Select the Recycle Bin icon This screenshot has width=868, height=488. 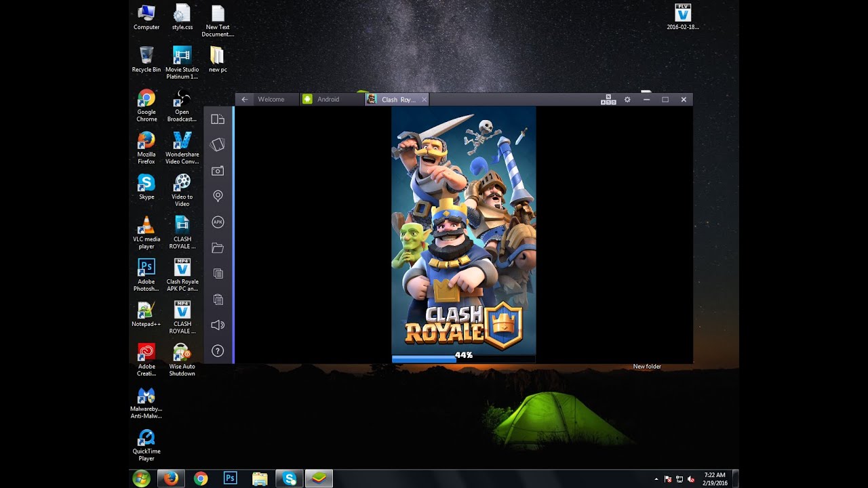(x=146, y=60)
